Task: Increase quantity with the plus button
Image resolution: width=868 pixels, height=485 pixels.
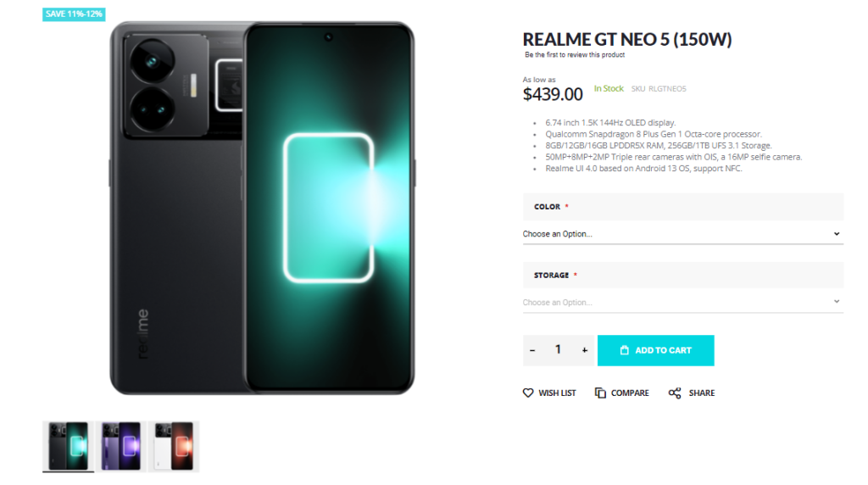Action: pos(585,350)
